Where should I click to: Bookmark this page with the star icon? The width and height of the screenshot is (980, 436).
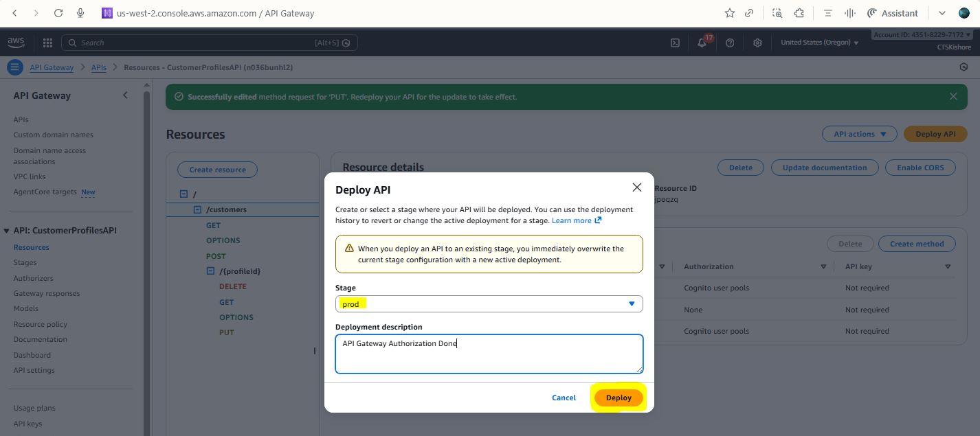pyautogui.click(x=729, y=13)
